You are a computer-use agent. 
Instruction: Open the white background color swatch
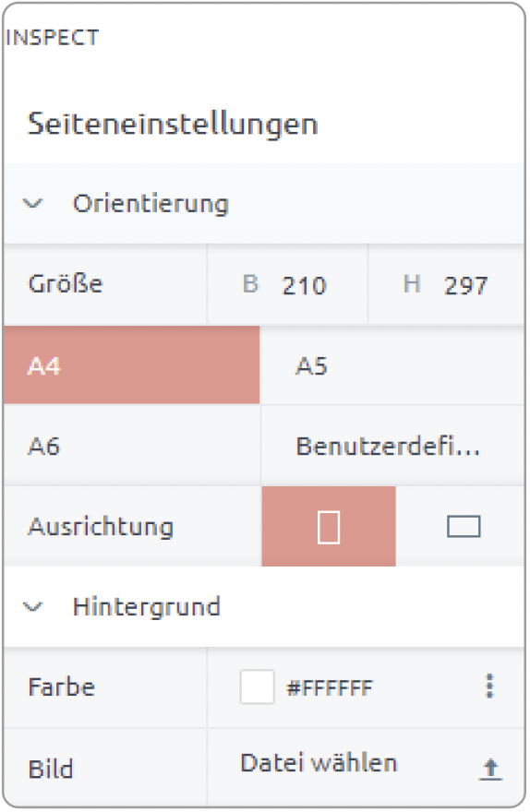pyautogui.click(x=257, y=687)
